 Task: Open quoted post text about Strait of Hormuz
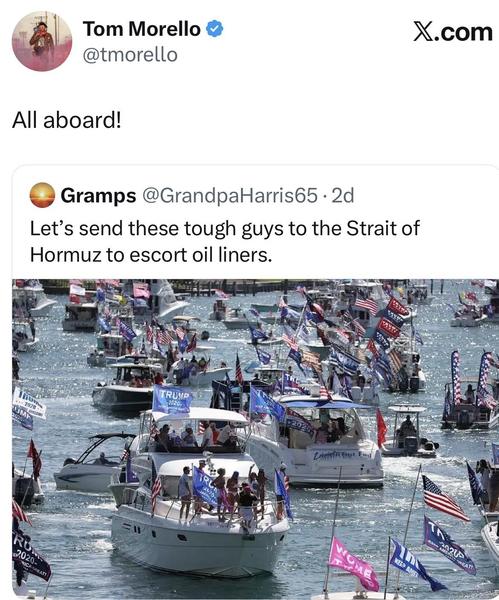(x=225, y=241)
